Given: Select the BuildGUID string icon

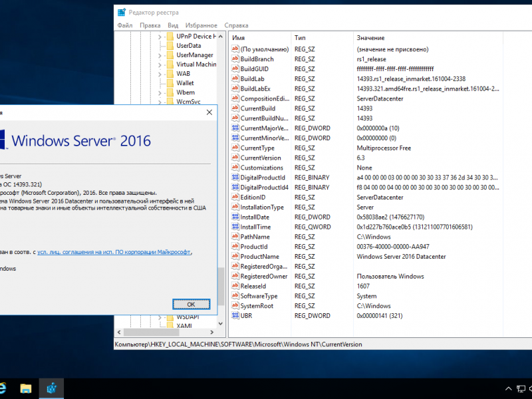Looking at the screenshot, I should tap(235, 68).
